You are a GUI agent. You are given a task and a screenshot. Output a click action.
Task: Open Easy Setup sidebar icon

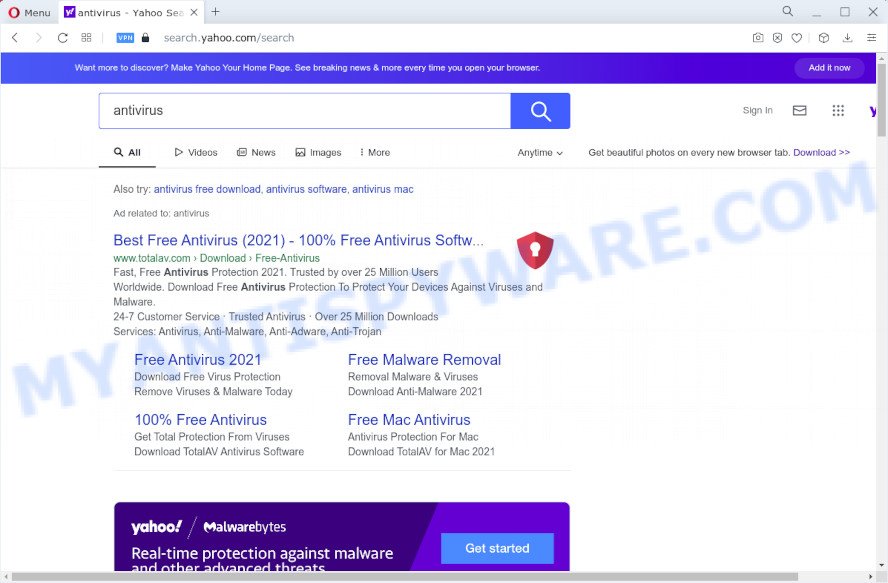point(872,38)
